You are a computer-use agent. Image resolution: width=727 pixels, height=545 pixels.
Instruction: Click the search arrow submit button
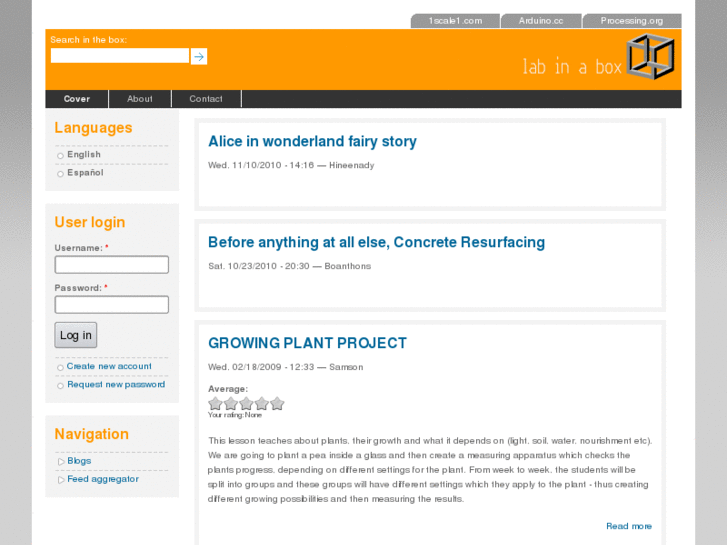[199, 57]
